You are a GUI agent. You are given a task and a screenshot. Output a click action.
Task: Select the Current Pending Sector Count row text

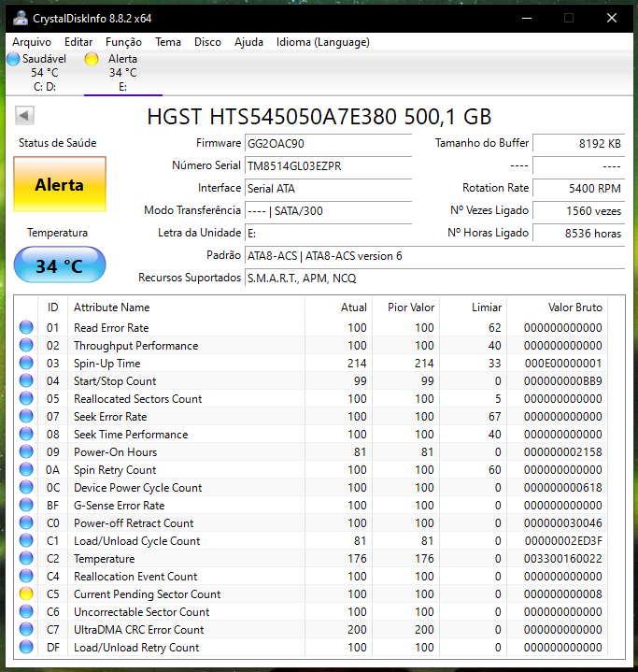coord(147,594)
